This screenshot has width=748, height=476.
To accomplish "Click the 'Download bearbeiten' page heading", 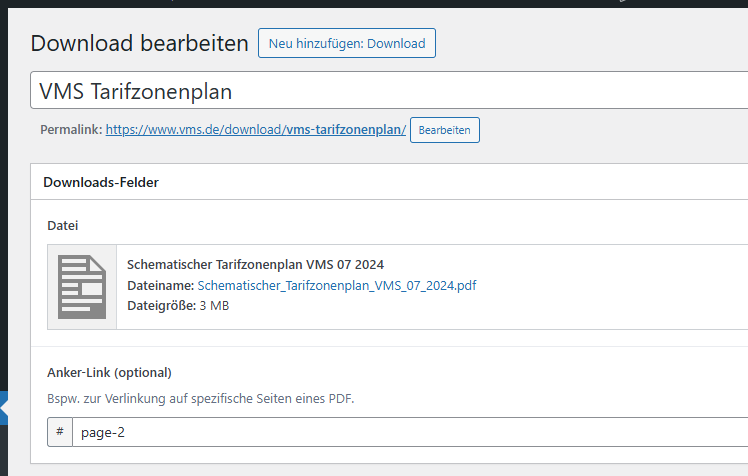I will [139, 43].
